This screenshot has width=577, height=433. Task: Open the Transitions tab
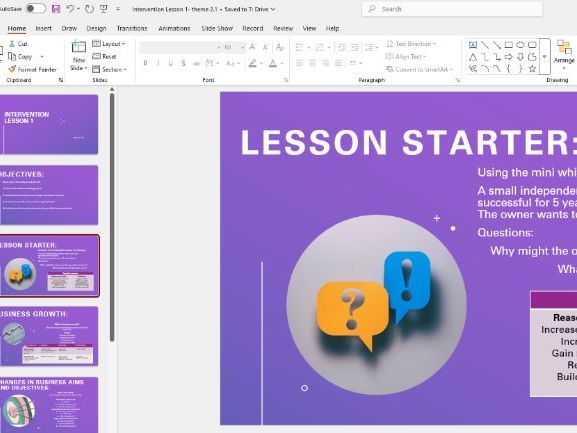(x=132, y=28)
